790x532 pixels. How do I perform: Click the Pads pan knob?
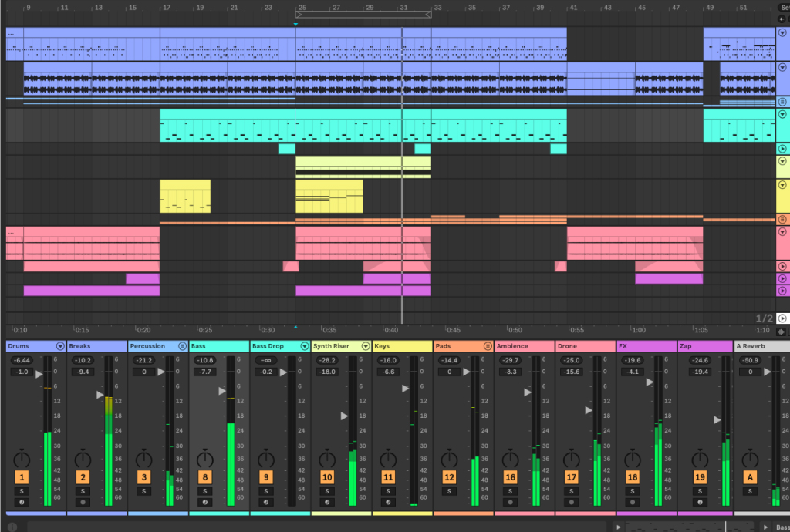449,459
